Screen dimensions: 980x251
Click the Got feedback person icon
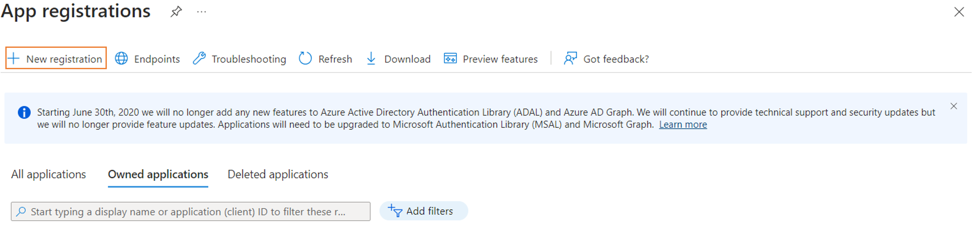click(570, 58)
